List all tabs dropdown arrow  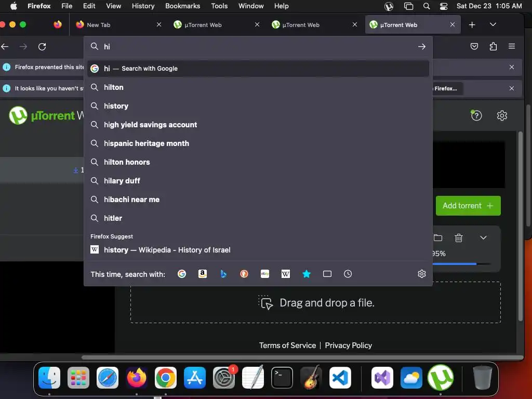(x=493, y=24)
